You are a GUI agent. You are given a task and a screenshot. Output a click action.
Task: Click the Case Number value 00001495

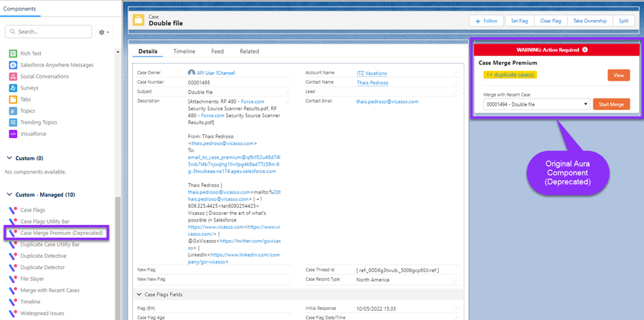[199, 82]
